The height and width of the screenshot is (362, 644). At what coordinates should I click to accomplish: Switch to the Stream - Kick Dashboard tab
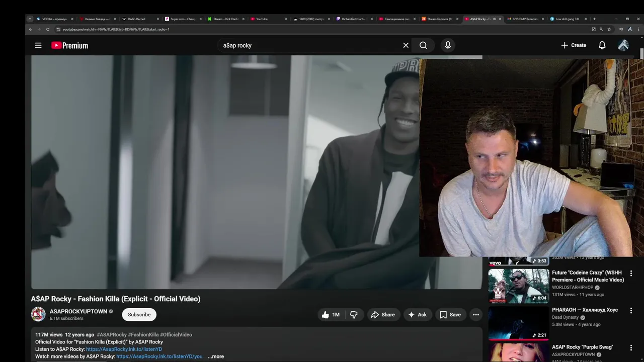point(225,19)
